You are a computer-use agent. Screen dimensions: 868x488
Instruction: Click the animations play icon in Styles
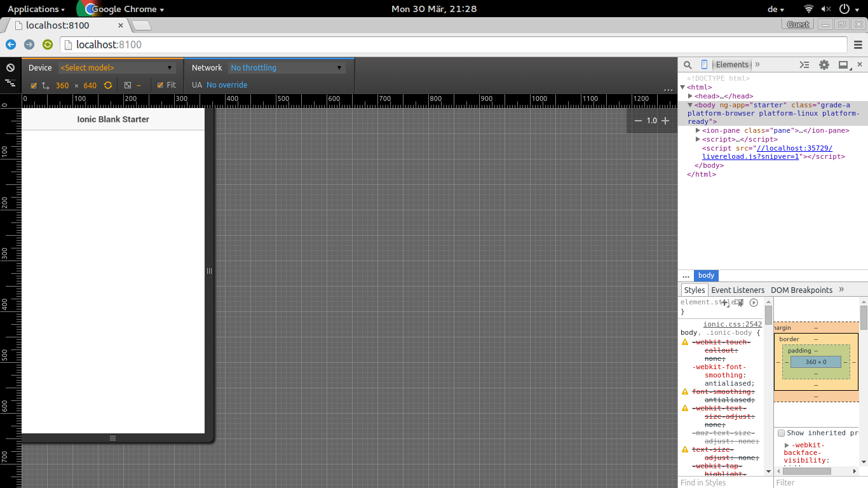tap(754, 303)
